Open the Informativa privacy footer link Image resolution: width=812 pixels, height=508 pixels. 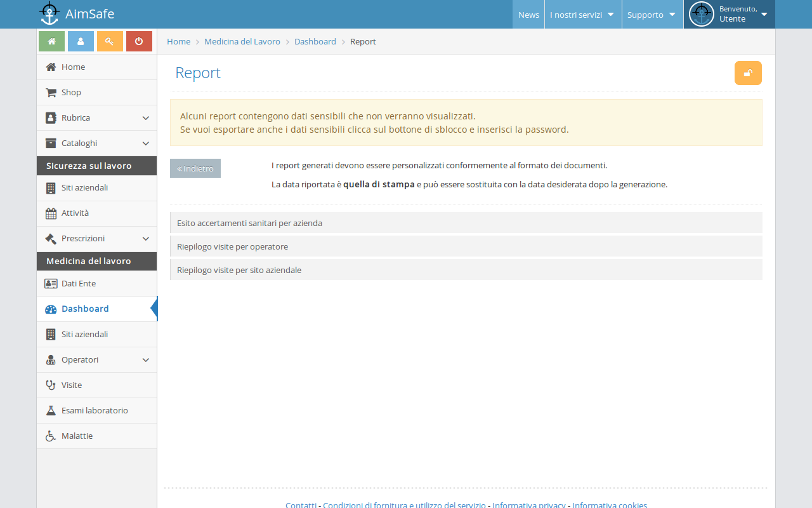[529, 505]
